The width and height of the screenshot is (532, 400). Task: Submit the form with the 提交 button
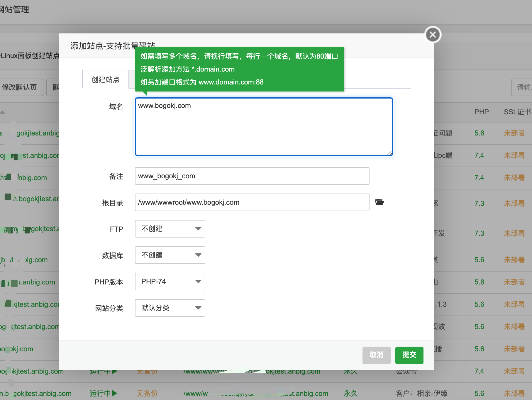pyautogui.click(x=409, y=355)
